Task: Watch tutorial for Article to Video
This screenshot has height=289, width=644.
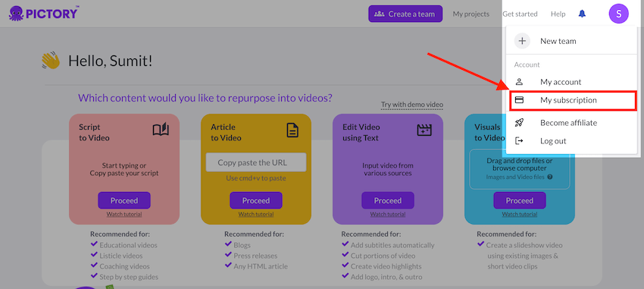Action: pos(256,214)
